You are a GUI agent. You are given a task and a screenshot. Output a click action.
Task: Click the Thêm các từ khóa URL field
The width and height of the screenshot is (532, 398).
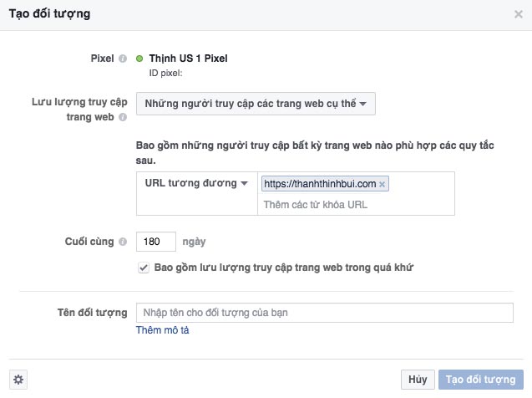click(356, 205)
